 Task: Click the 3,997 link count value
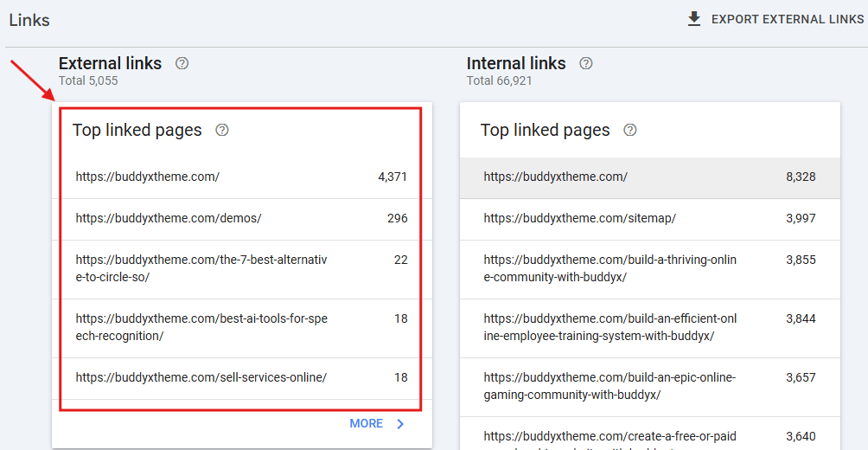[801, 218]
